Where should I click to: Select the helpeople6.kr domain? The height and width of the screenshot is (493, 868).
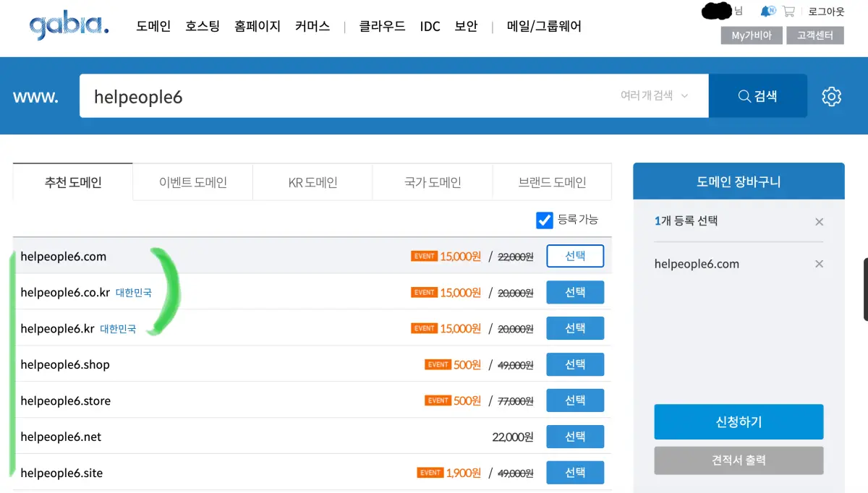(575, 328)
